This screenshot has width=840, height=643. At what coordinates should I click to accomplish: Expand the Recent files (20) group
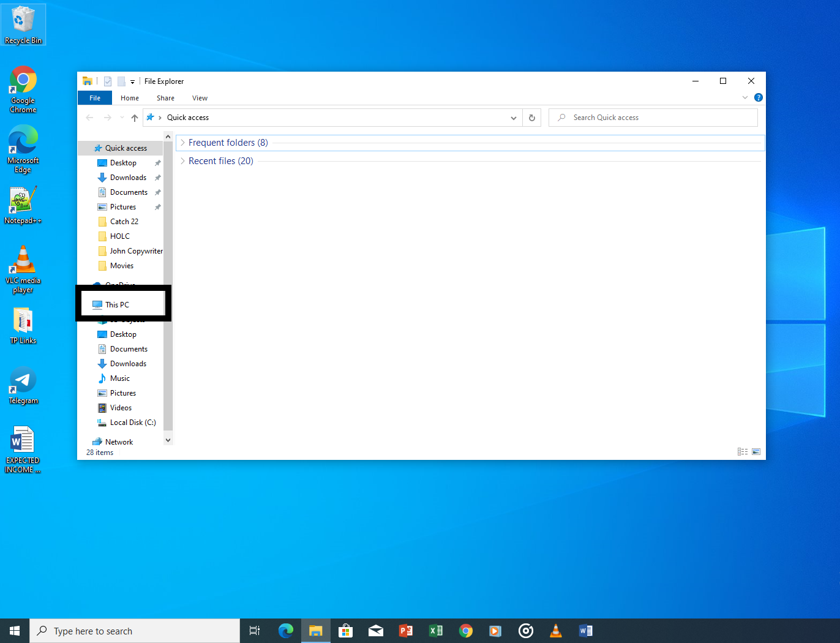[x=182, y=161]
